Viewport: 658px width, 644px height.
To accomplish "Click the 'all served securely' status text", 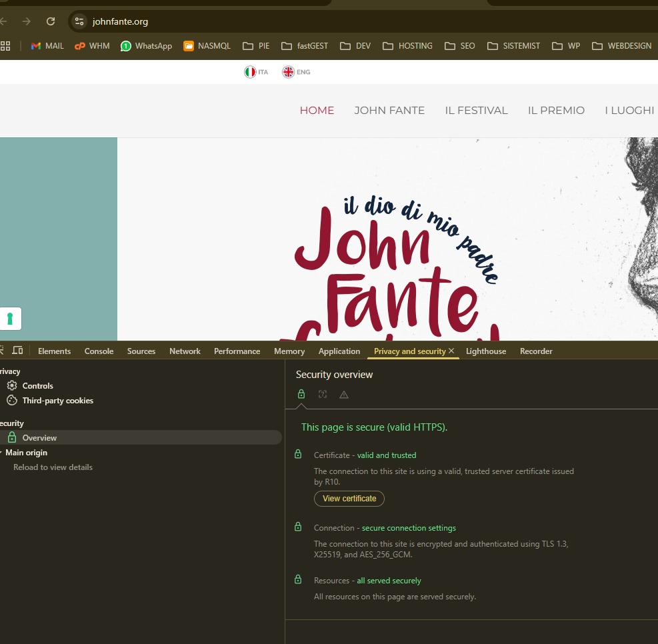I will 389,581.
